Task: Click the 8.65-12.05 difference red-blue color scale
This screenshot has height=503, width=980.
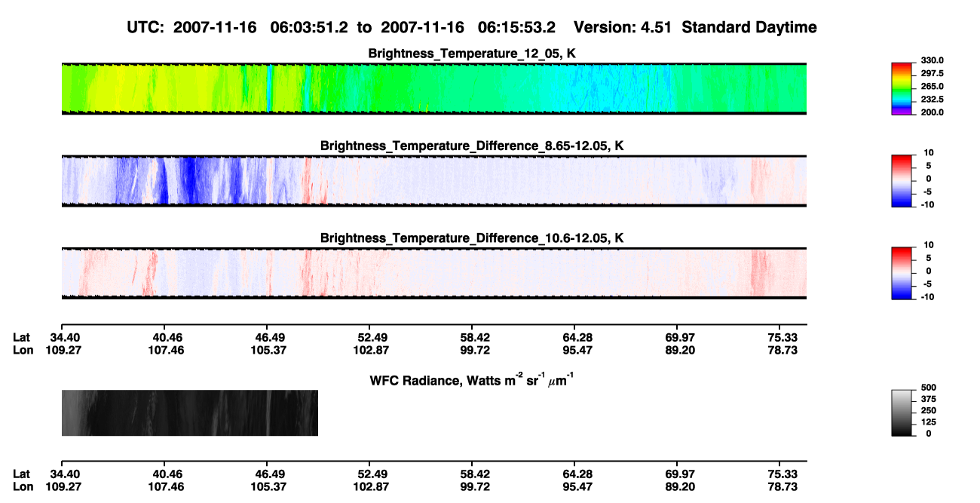Action: tap(902, 179)
